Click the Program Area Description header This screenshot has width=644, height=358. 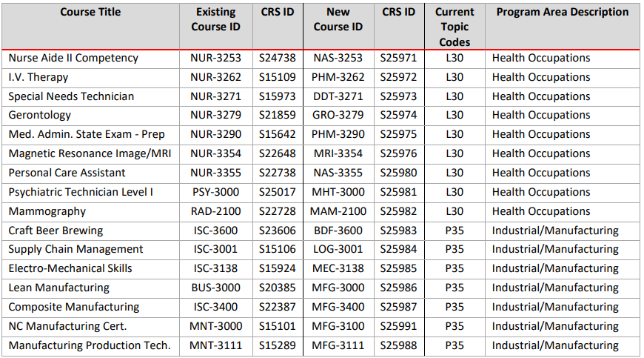pos(562,13)
